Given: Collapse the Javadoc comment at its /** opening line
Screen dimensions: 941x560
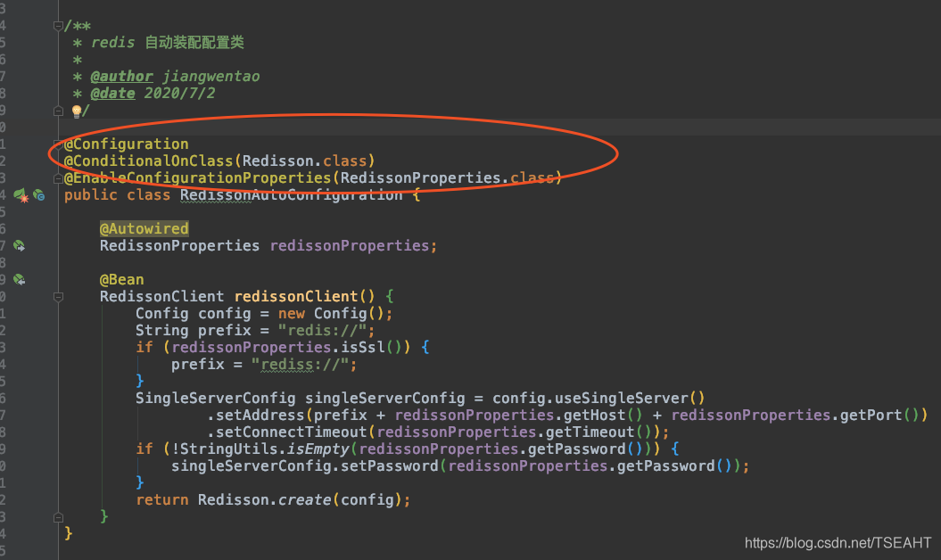Looking at the screenshot, I should (58, 26).
